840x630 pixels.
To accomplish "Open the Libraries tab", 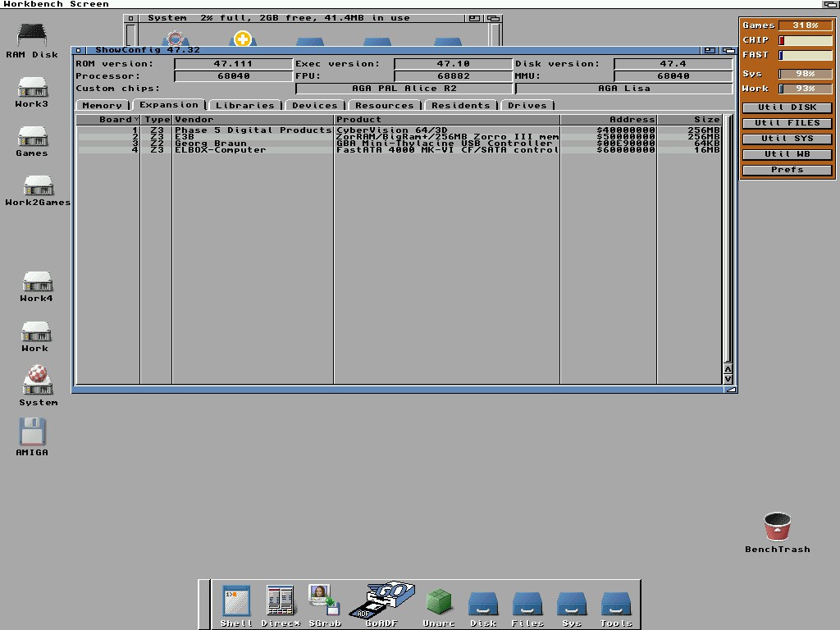I will coord(244,106).
